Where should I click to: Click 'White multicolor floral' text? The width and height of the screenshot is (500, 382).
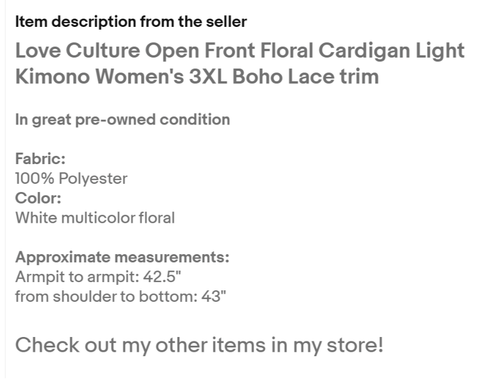tap(95, 218)
